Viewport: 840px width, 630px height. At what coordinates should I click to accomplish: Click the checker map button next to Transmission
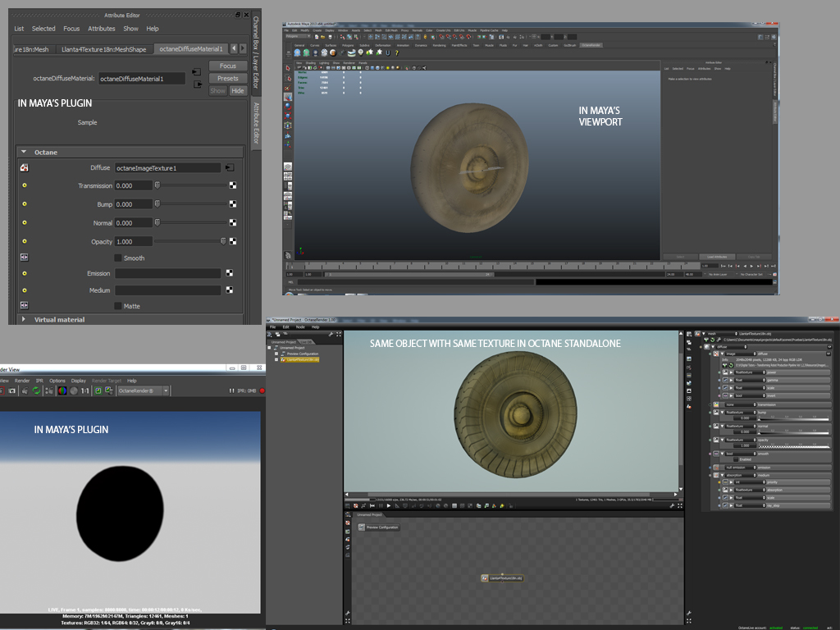233,186
